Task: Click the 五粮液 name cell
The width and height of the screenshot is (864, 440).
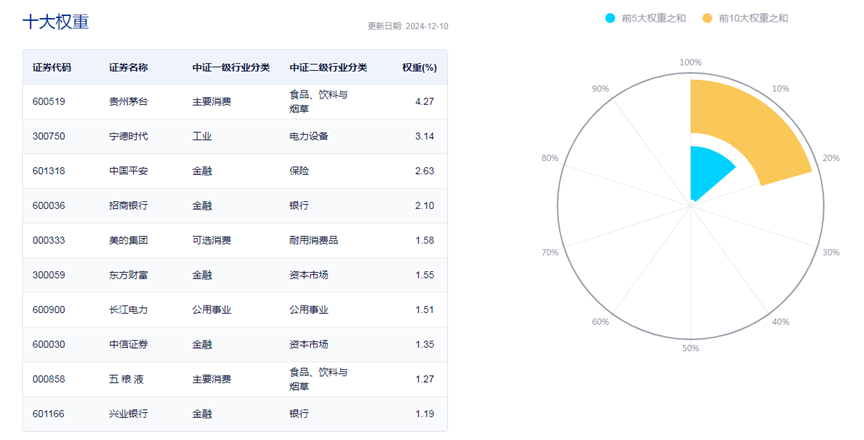Action: [126, 379]
